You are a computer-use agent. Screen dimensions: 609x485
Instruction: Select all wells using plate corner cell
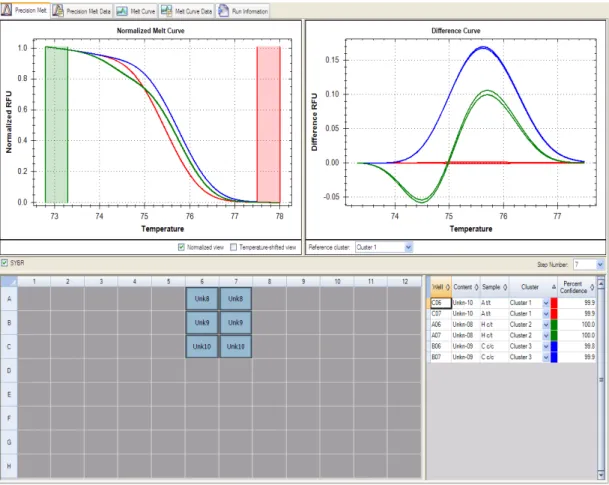(x=9, y=281)
